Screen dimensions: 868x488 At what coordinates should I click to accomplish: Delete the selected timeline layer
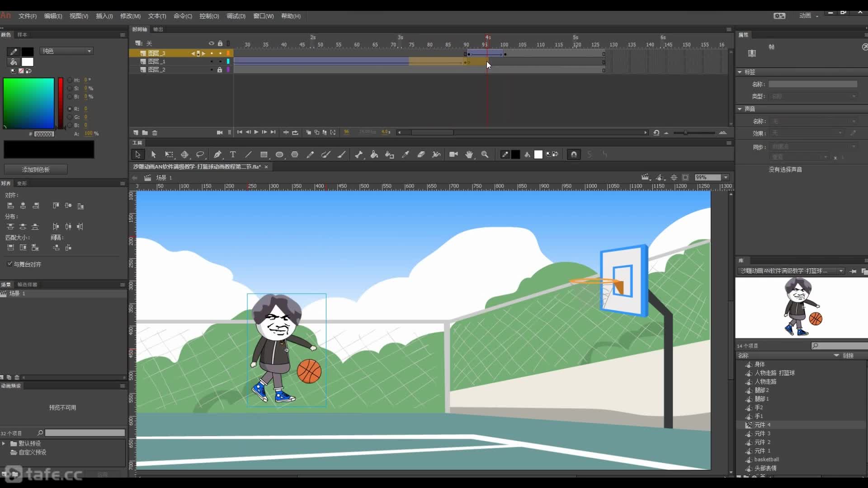[x=155, y=133]
